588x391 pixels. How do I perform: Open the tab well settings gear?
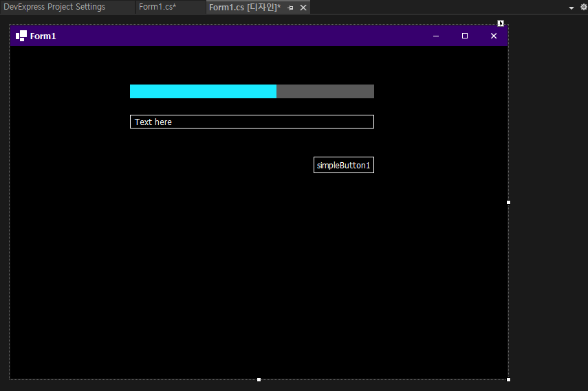point(583,7)
